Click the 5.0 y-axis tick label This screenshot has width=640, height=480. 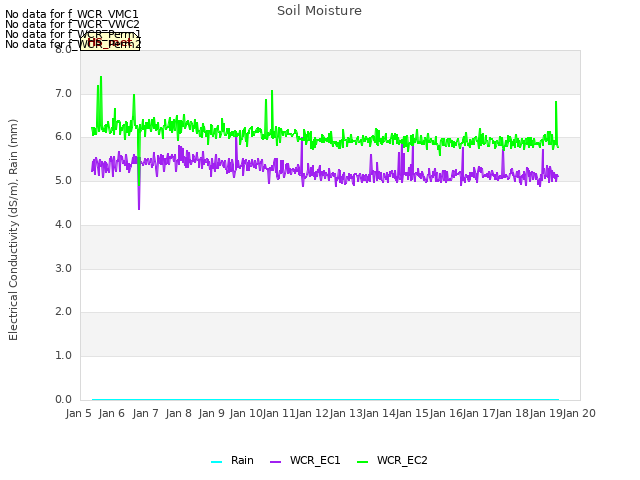[x=63, y=181]
